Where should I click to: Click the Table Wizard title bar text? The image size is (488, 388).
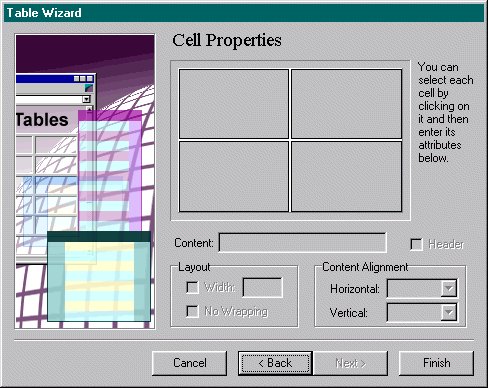tap(44, 13)
